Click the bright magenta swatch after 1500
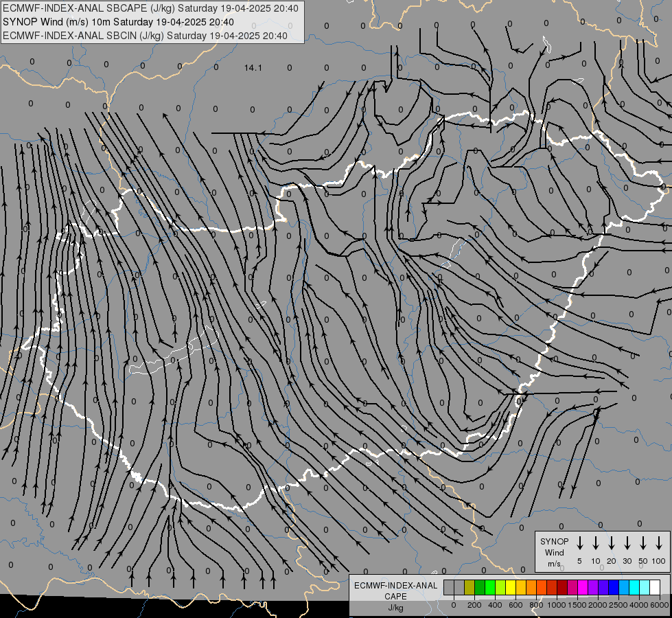 (583, 587)
